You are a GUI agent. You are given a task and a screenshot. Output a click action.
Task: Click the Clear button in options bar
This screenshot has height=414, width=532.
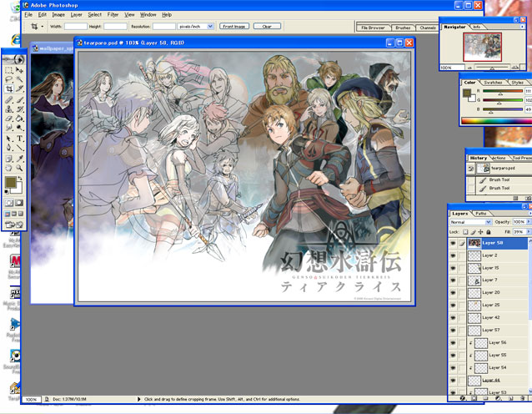click(x=267, y=26)
